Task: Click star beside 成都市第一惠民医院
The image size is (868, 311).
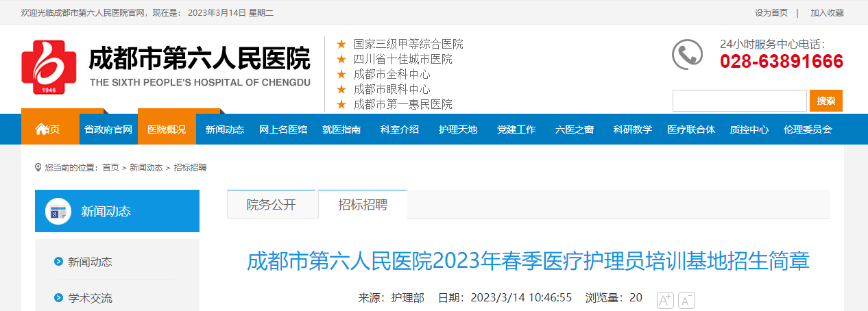Action: pyautogui.click(x=341, y=104)
